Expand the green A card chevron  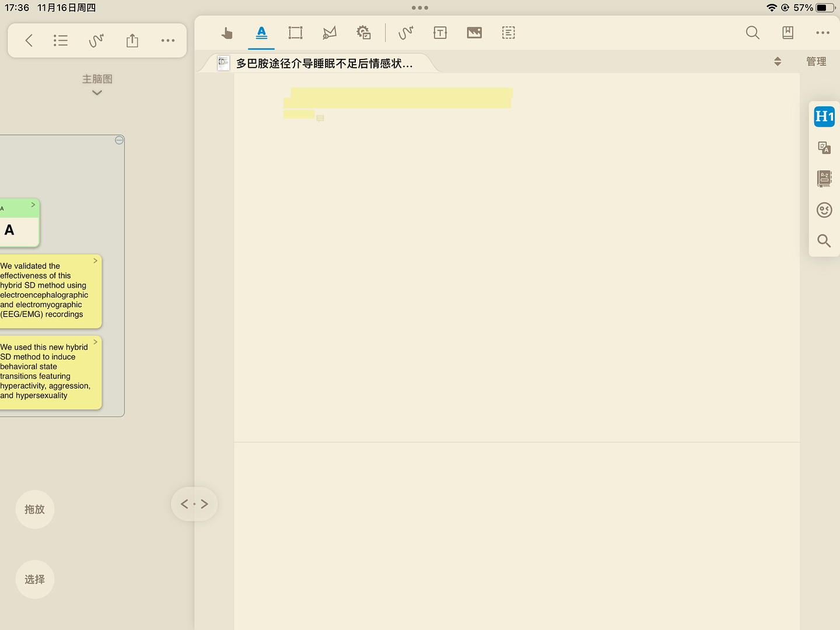coord(33,205)
